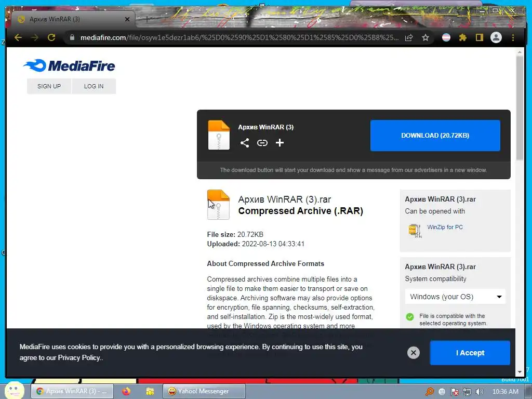Open the Chrome profile avatar

[496, 37]
